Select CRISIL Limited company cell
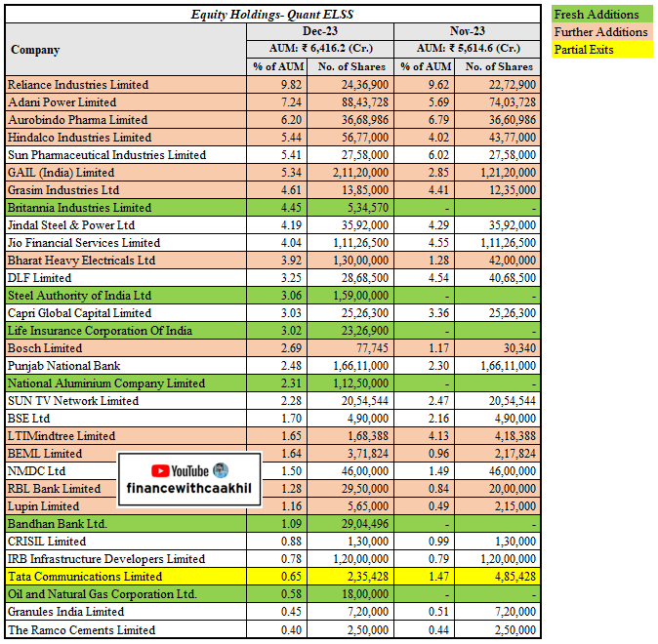The image size is (658, 644). point(126,542)
